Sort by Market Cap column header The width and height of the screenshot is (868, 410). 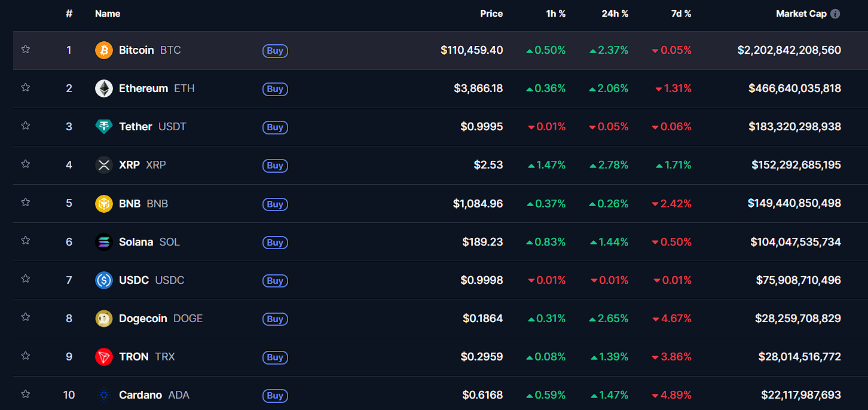(x=801, y=14)
